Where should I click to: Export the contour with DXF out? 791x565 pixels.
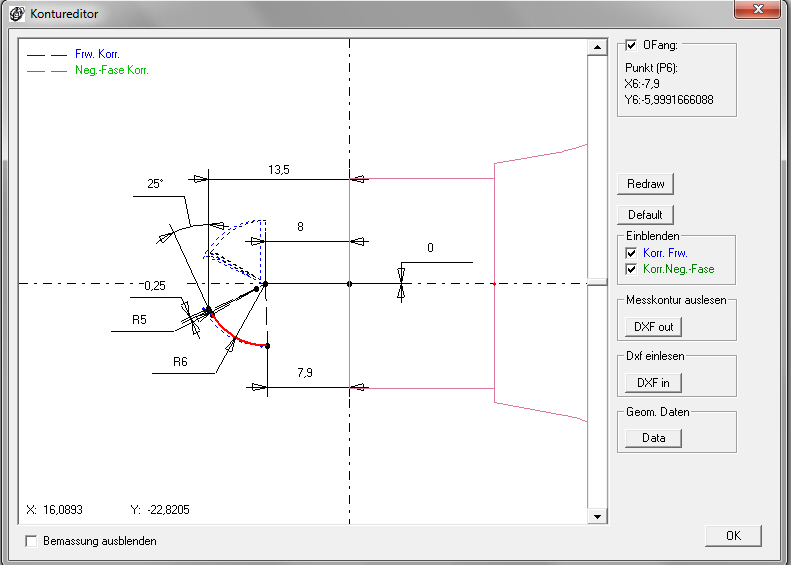coord(653,326)
